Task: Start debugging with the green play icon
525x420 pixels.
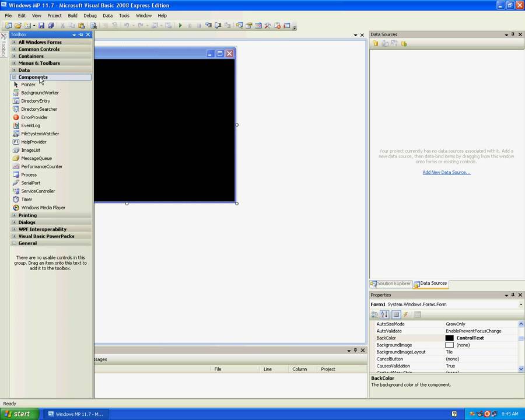Action: coord(180,26)
